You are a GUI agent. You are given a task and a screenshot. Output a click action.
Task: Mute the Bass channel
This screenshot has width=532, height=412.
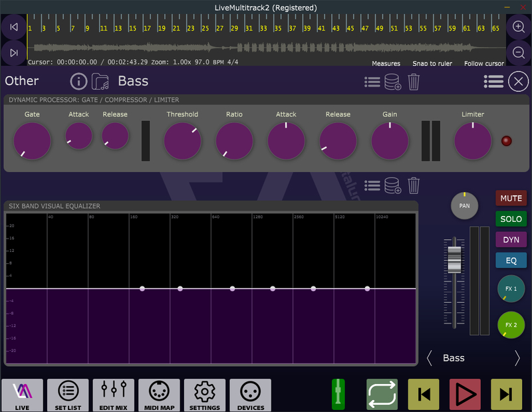[x=511, y=199]
